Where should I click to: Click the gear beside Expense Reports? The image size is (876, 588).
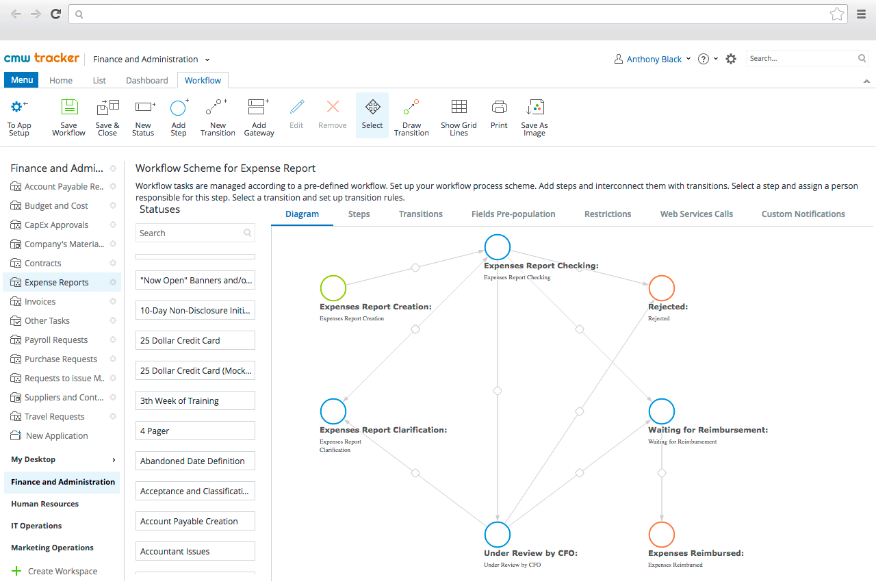(113, 282)
